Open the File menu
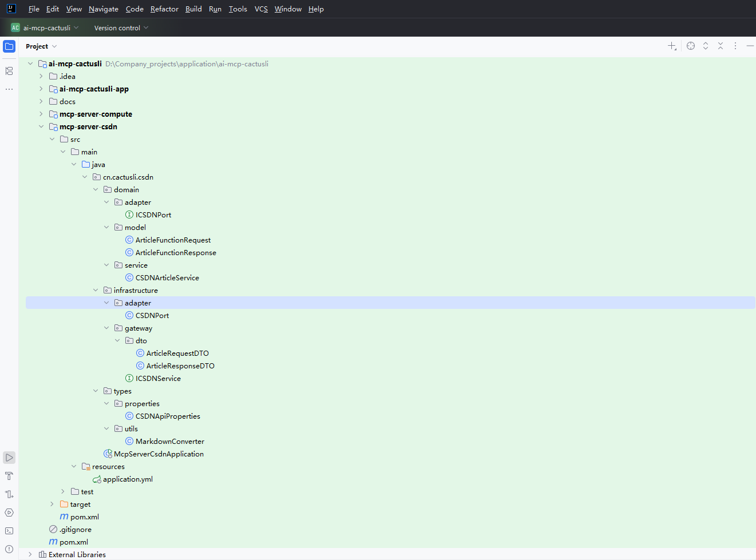The image size is (756, 560). click(34, 9)
